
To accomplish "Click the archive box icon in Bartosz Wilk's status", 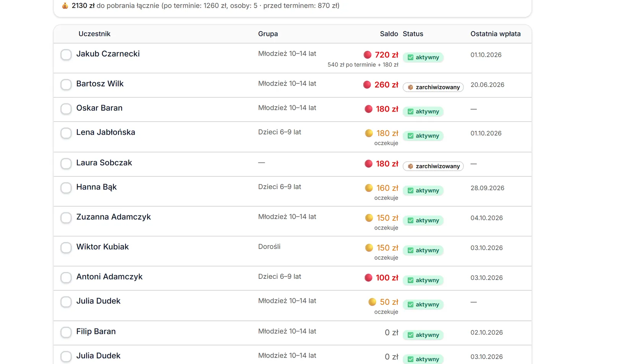I will coord(410,87).
